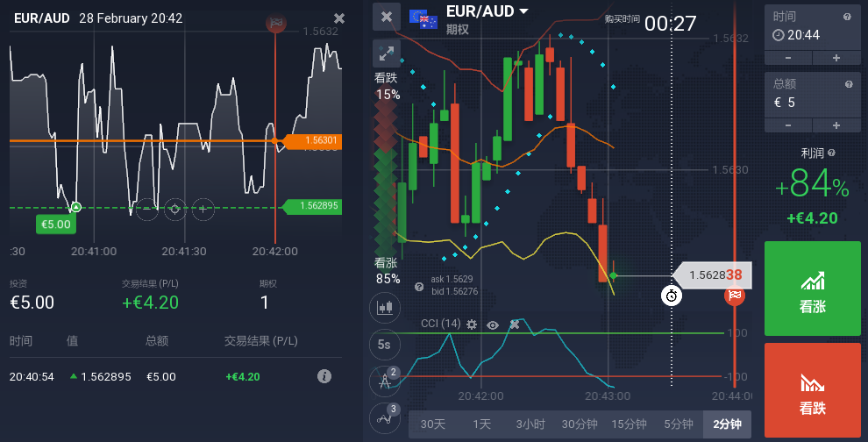The width and height of the screenshot is (868, 442).
Task: Select the 3小时 timeframe
Action: click(x=530, y=424)
